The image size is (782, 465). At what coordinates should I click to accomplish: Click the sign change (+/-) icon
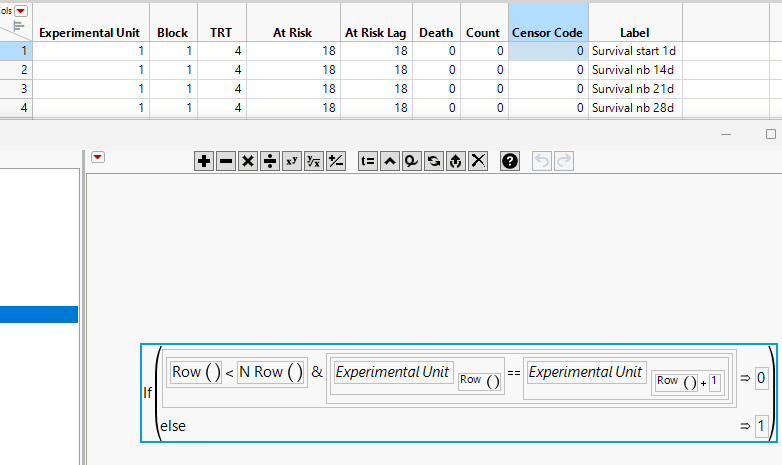pyautogui.click(x=336, y=160)
